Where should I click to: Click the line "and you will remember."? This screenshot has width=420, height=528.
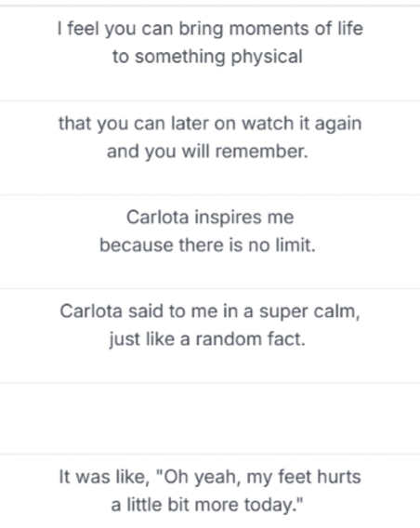coord(207,152)
